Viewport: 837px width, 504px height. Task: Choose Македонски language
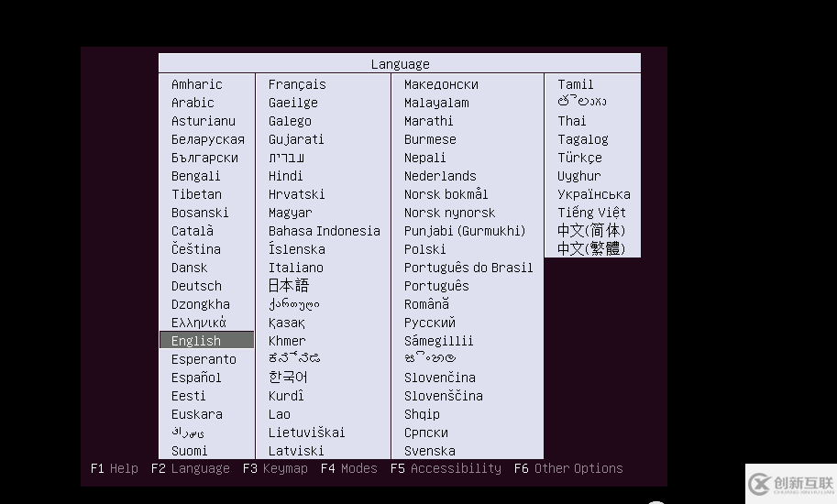pyautogui.click(x=441, y=84)
